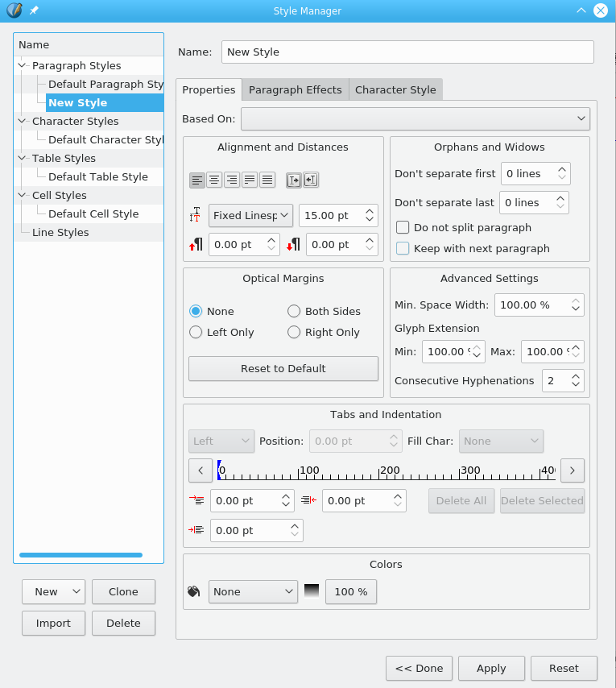This screenshot has width=616, height=688.
Task: Open the Based On dropdown
Action: tap(415, 118)
